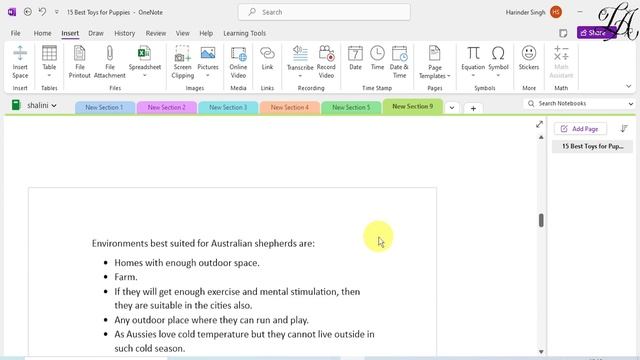Viewport: 640px width, 360px height.
Task: Click the scroll up arrow
Action: click(x=541, y=138)
